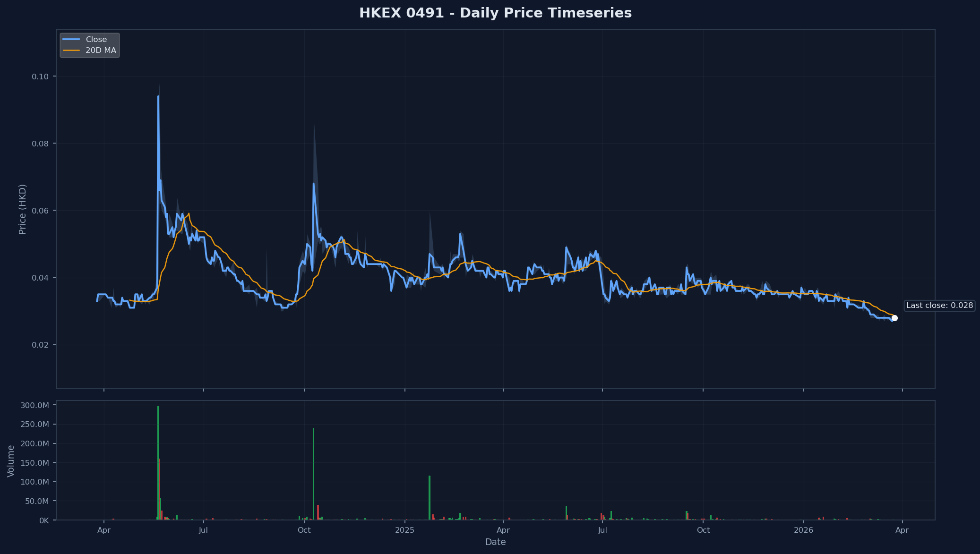Screen dimensions: 980x554
Task: Click the 50.0M volume tick label
Action: click(x=37, y=501)
